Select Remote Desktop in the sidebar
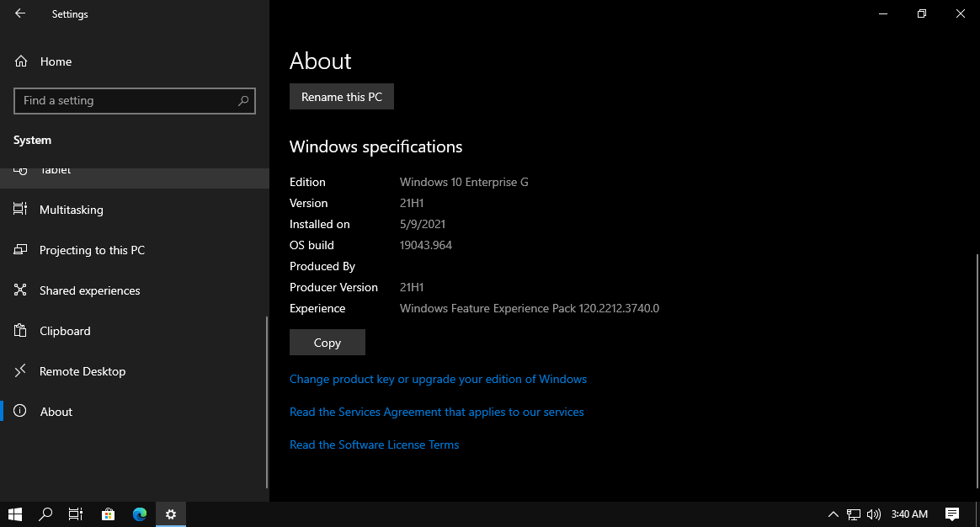Viewport: 980px width, 527px height. [x=135, y=371]
